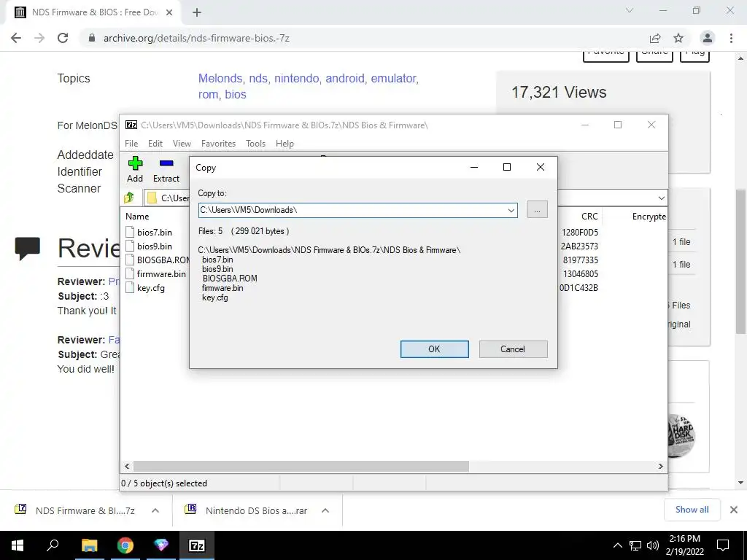Open options for NDS Firmware 7z download
This screenshot has width=747, height=560.
(x=155, y=510)
